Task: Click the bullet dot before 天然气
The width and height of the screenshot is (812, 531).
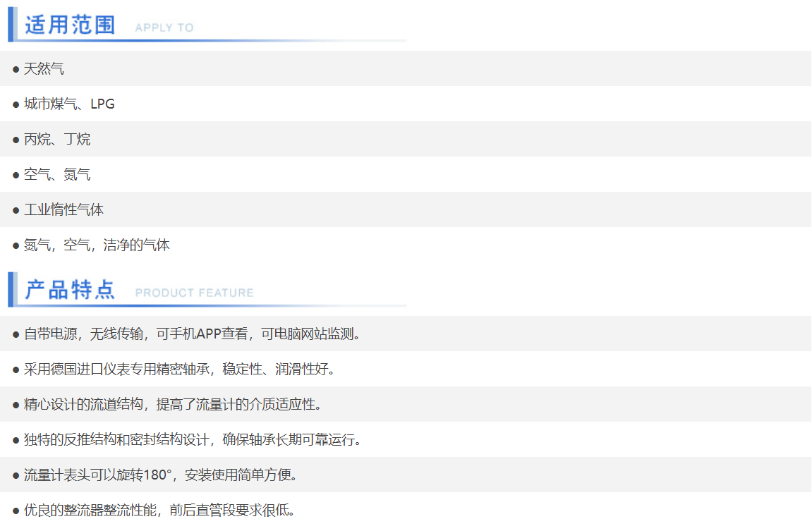Action: [16, 69]
